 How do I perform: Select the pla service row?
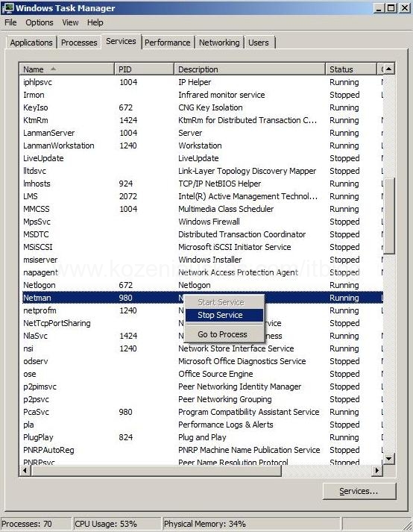[x=203, y=425]
